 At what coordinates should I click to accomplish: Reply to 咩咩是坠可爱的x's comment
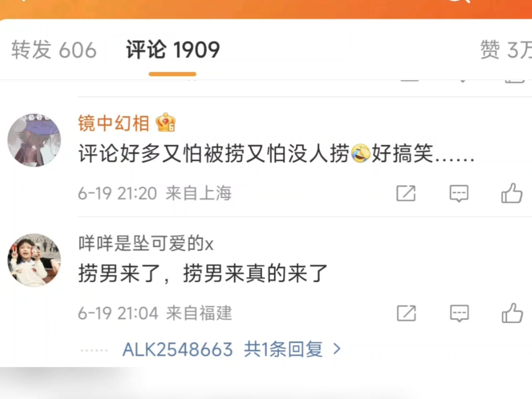(x=459, y=313)
